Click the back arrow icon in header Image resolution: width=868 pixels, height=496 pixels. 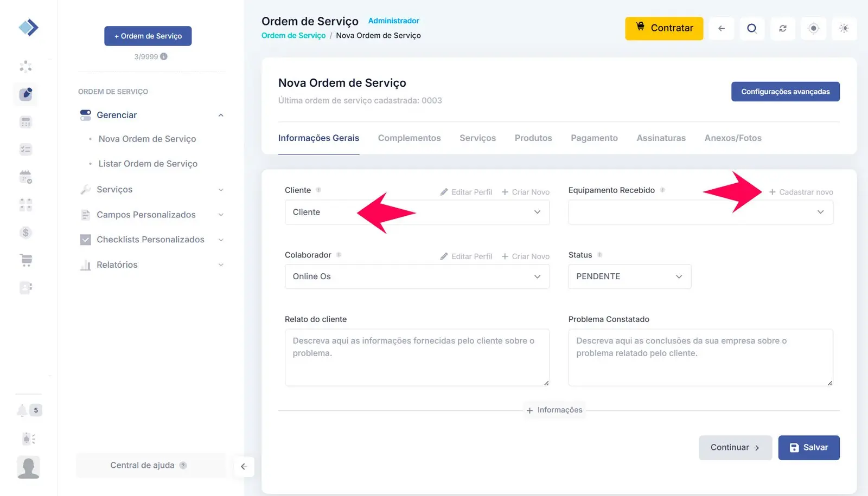721,29
